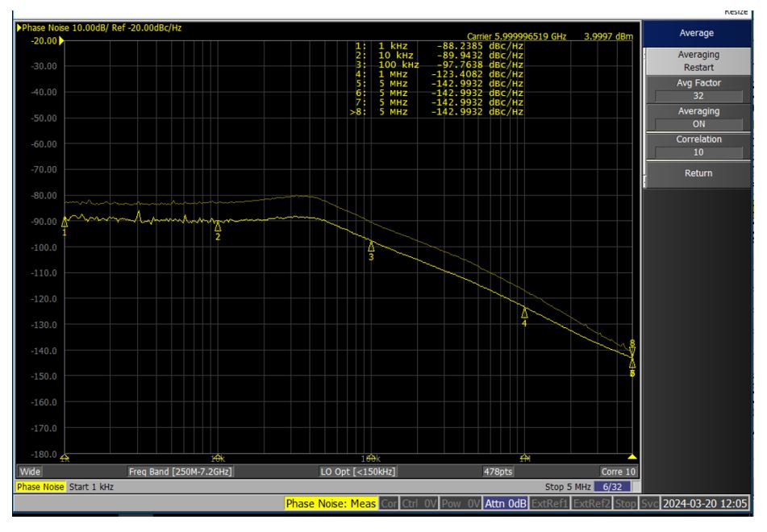Click the stop-frequency triangle on bottom axis
This screenshot has height=532, width=767.
click(x=632, y=457)
